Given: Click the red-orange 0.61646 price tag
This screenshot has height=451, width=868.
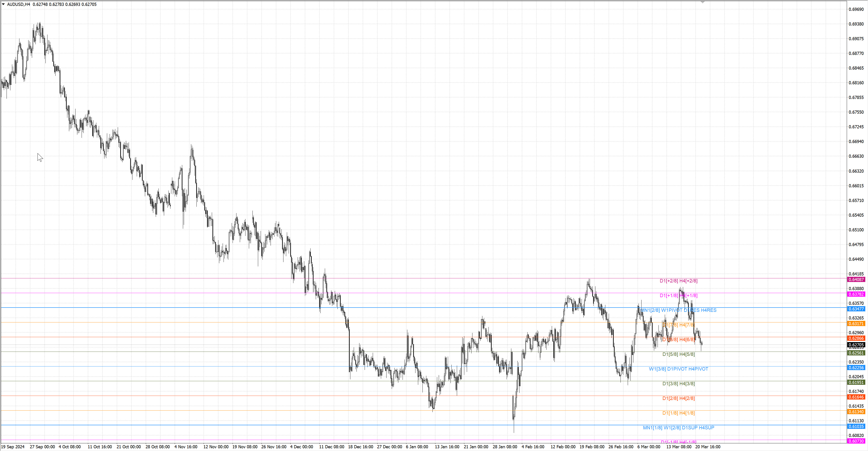Looking at the screenshot, I should pos(856,397).
